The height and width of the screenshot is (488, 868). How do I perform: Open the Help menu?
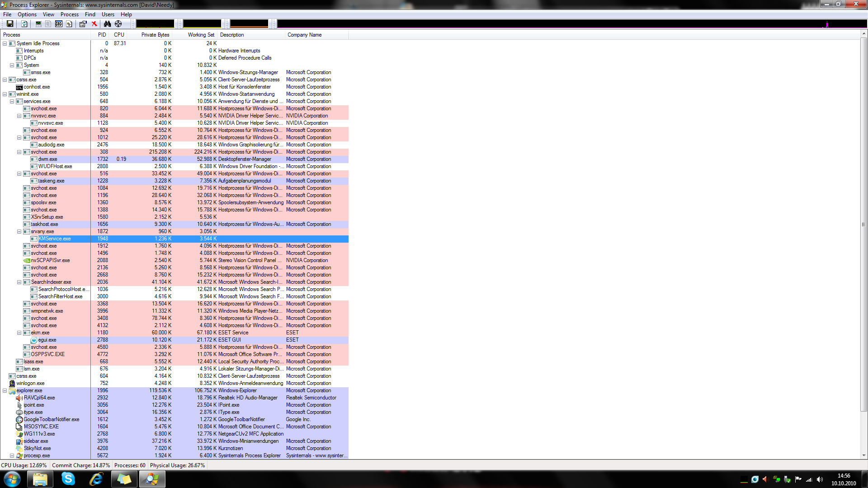(126, 14)
